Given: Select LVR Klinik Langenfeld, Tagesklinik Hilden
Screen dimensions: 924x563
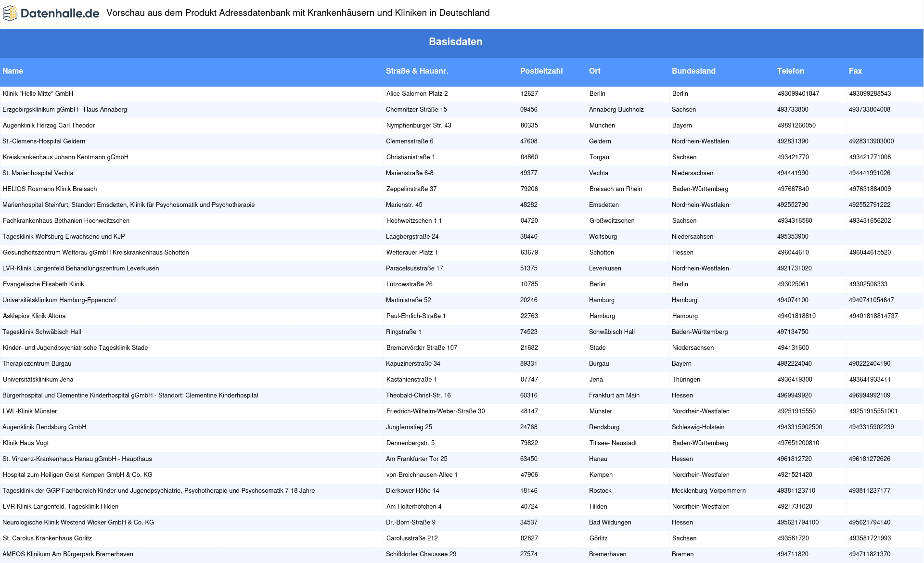Looking at the screenshot, I should [61, 507].
